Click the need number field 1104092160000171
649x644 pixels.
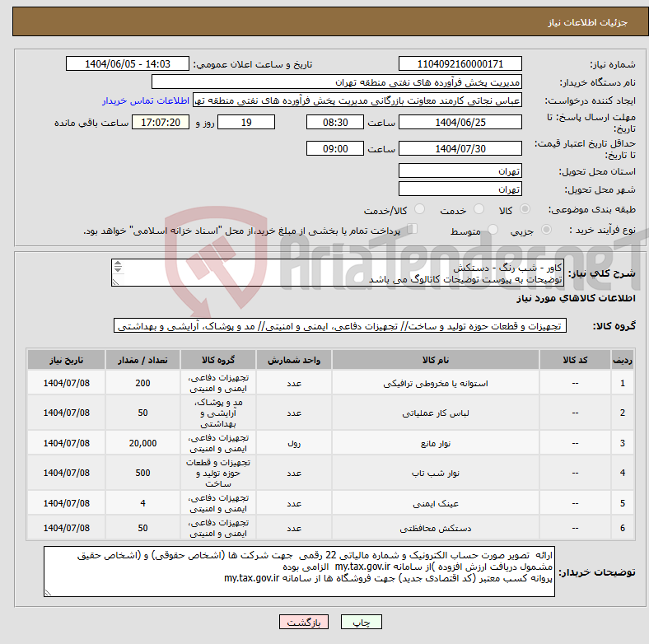pos(460,64)
